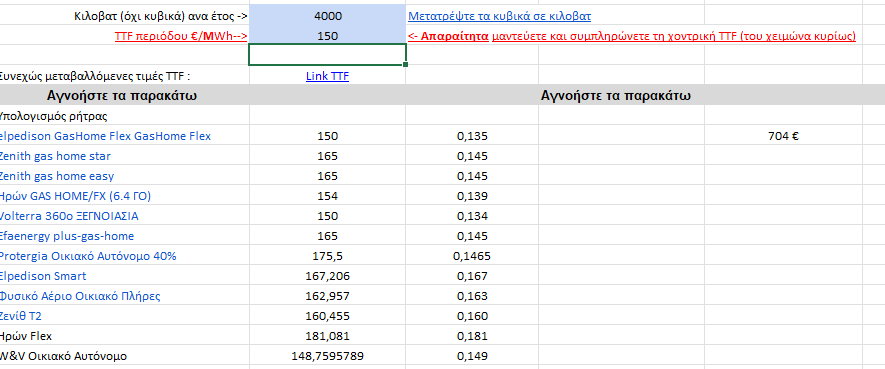Screen dimensions: 885x369
Task: Select value 162,957 cell
Action: [327, 296]
